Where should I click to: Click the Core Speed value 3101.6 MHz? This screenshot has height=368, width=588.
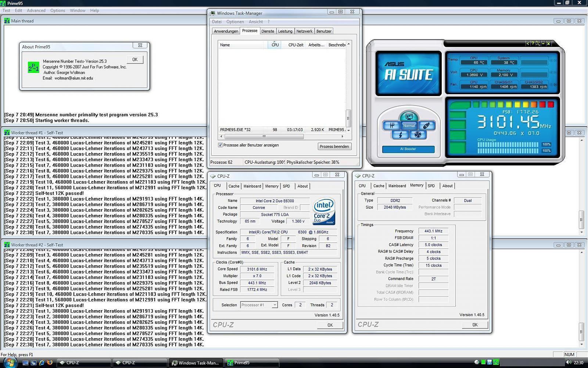(x=257, y=269)
